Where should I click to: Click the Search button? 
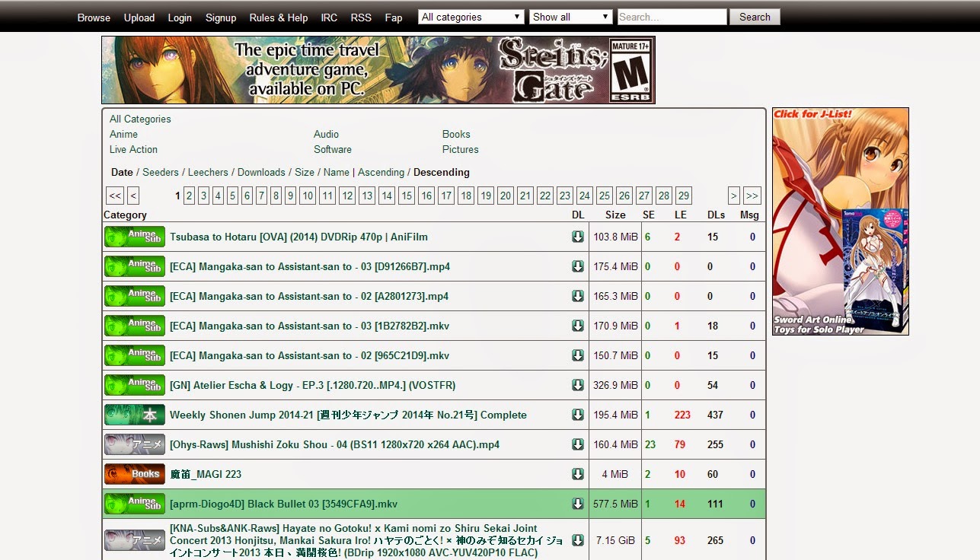point(755,17)
